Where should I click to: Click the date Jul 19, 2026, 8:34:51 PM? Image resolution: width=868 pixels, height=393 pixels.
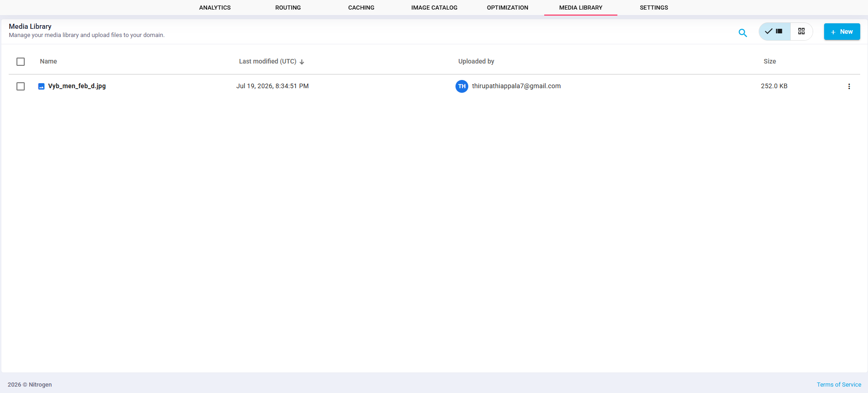coord(273,86)
